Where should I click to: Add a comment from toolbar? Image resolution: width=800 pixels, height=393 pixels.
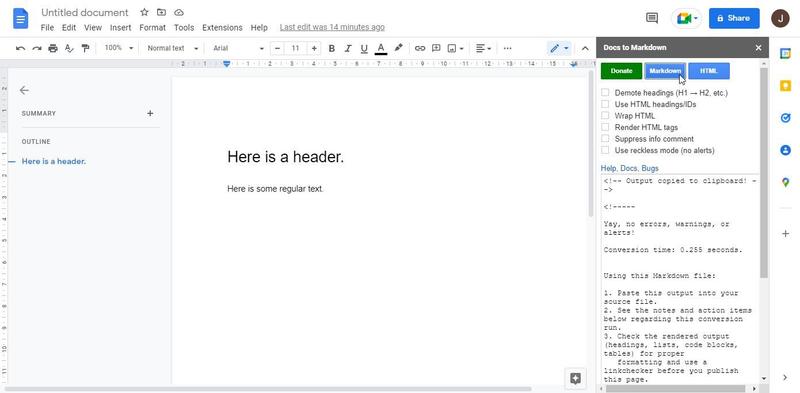[436, 48]
